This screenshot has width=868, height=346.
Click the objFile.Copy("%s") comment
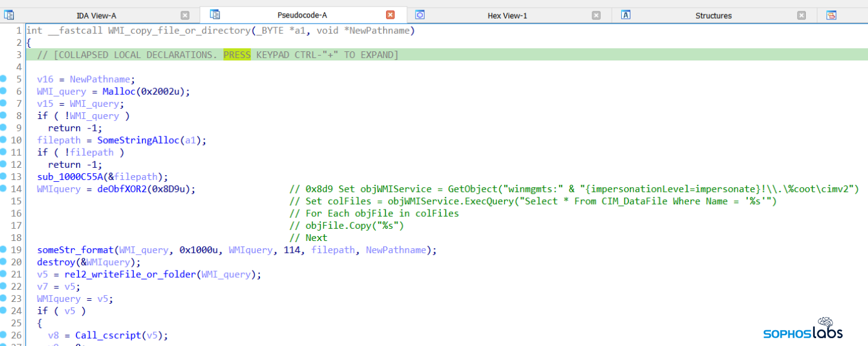pyautogui.click(x=346, y=226)
